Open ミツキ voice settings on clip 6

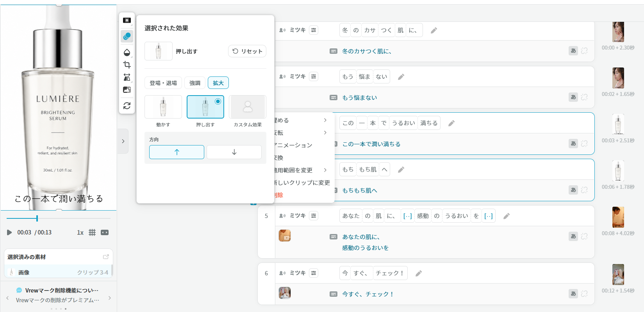[x=314, y=273]
